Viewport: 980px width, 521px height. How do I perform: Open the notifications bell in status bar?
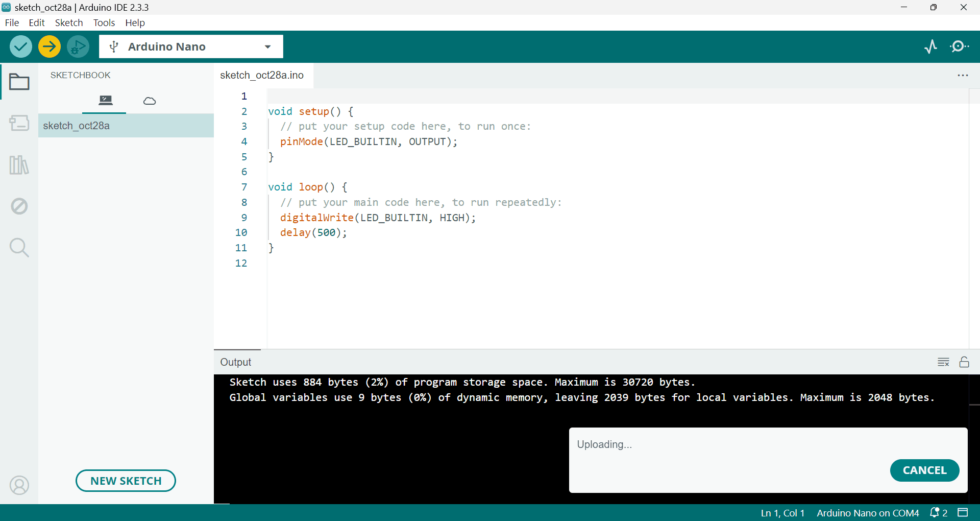point(938,512)
